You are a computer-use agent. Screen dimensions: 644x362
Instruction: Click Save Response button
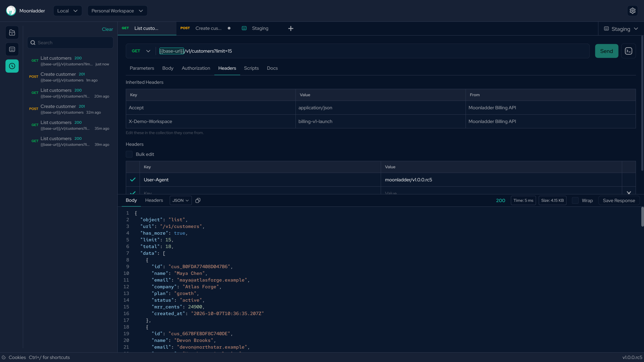pyautogui.click(x=619, y=200)
